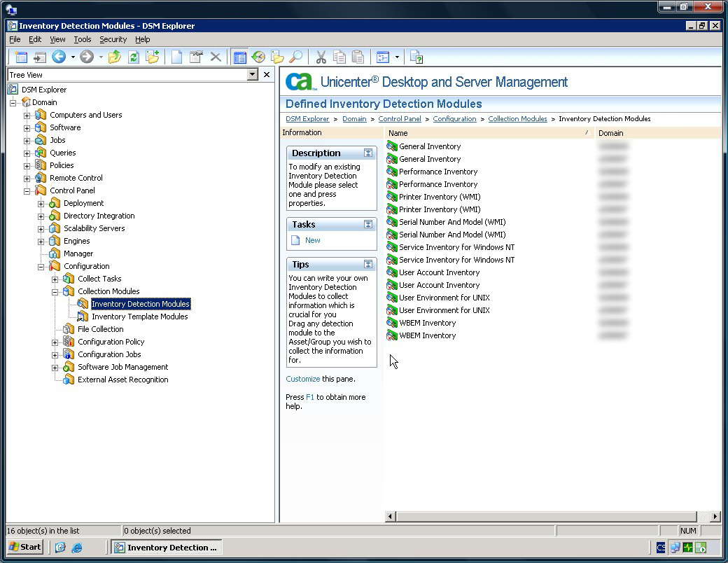Select Inventory Template Modules in tree
Viewport: 728px width, 563px height.
click(139, 317)
